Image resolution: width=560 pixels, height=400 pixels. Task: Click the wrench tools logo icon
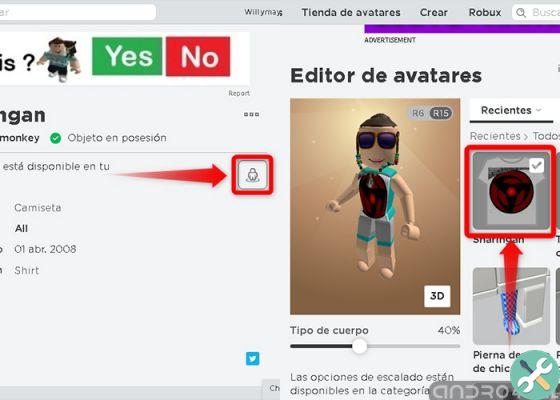tap(534, 375)
